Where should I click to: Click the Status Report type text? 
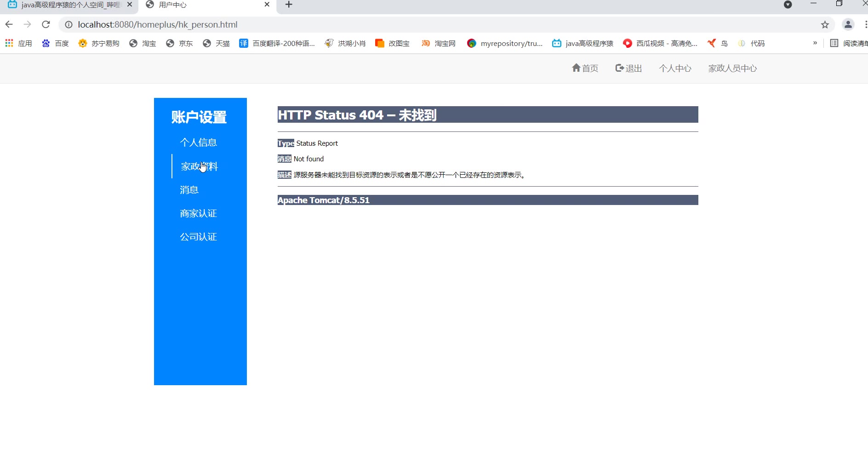coord(317,143)
